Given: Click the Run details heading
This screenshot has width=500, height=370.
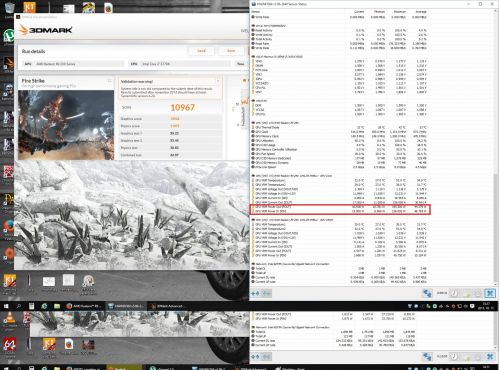Looking at the screenshot, I should click(33, 51).
